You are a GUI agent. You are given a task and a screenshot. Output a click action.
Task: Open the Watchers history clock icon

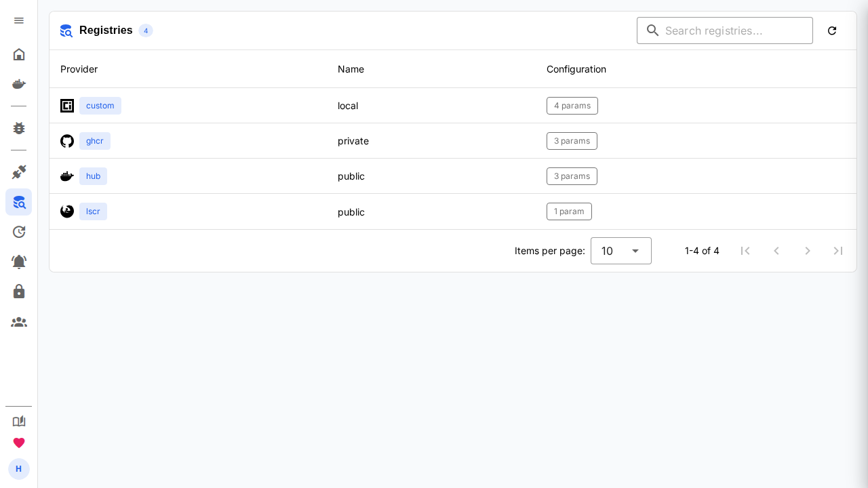click(x=19, y=232)
